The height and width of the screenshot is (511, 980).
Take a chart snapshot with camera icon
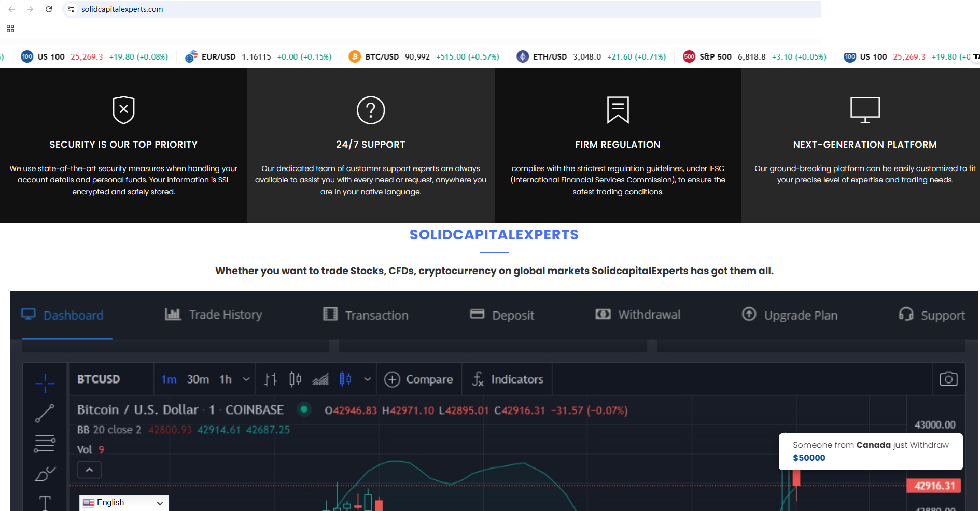click(x=948, y=379)
